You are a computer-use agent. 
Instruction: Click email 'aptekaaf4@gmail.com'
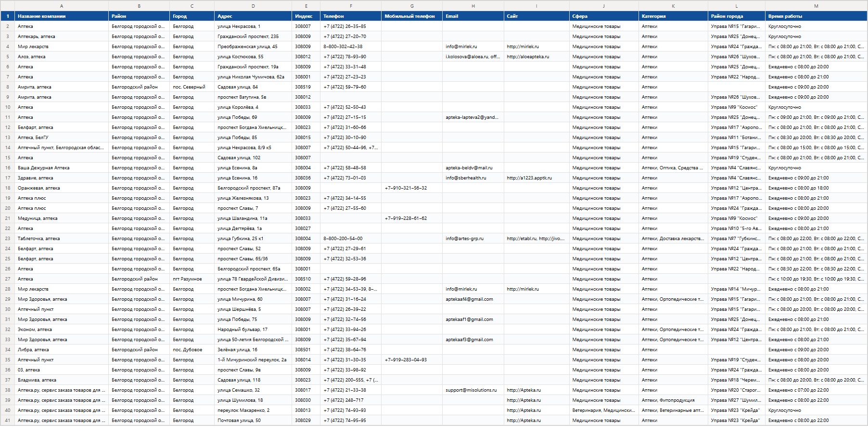(473, 299)
